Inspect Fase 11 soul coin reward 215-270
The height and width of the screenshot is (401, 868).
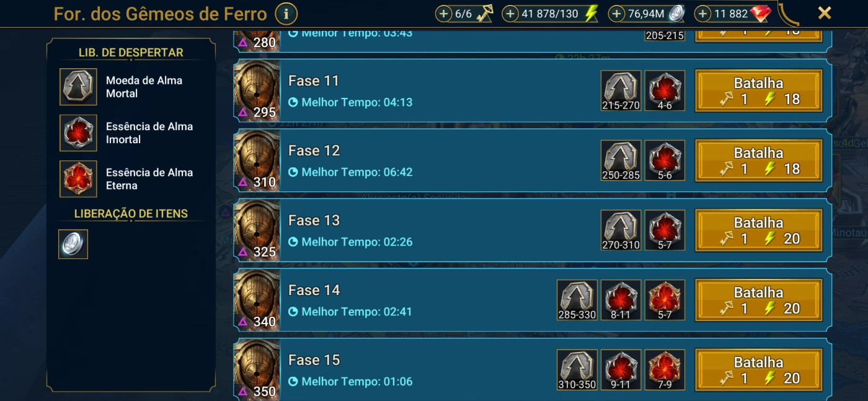click(x=621, y=90)
